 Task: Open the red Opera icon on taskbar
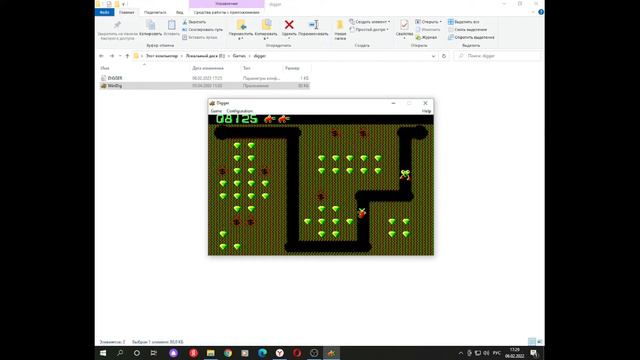click(x=297, y=353)
